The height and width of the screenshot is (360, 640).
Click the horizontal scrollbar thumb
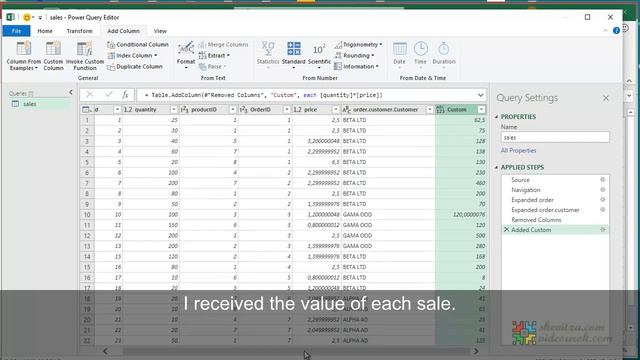(x=296, y=351)
